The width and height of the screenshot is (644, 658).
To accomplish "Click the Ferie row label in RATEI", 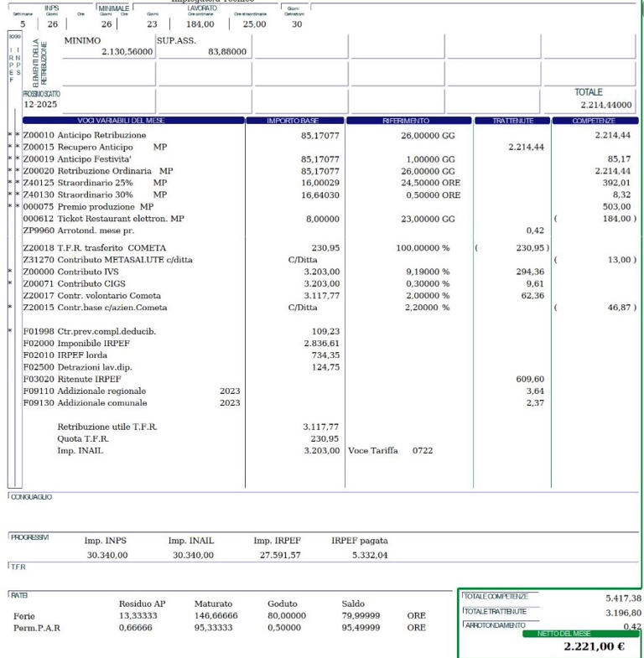I will [x=24, y=615].
